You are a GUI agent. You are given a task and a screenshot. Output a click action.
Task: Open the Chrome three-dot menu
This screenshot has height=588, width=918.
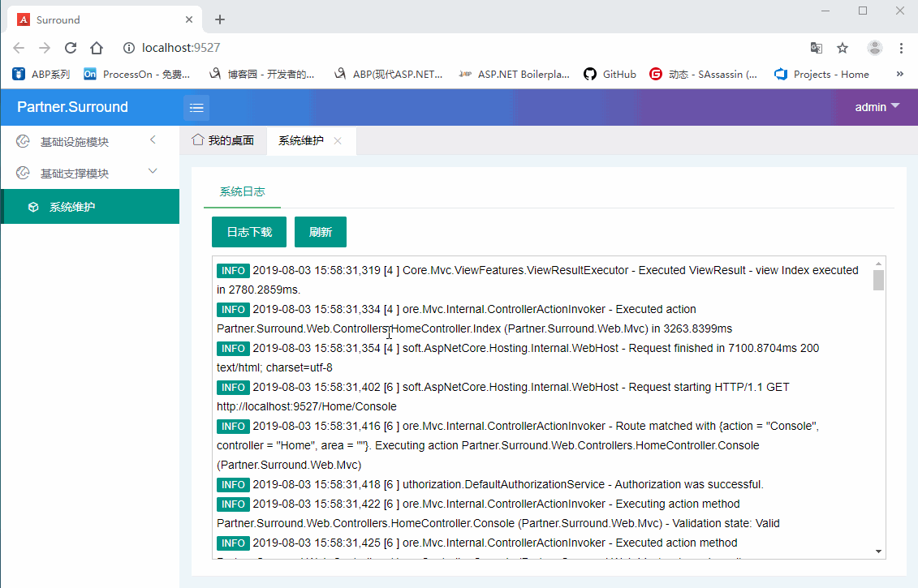(x=901, y=48)
